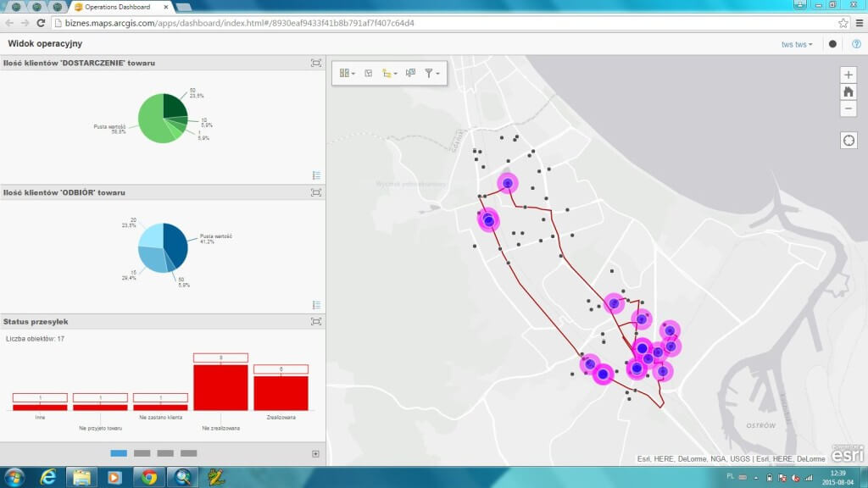This screenshot has height=488, width=868.
Task: Switch to the second gray panel page indicator
Action: click(142, 453)
